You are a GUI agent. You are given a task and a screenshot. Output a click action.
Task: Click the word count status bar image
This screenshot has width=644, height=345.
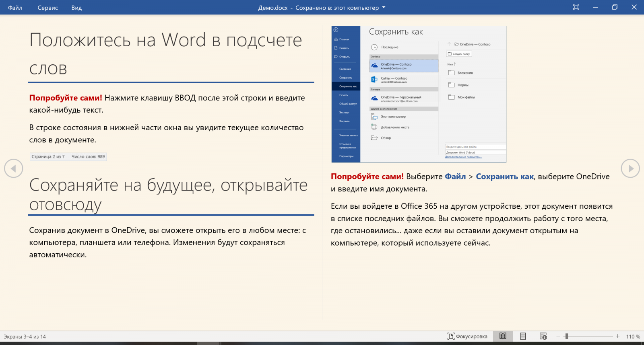68,157
